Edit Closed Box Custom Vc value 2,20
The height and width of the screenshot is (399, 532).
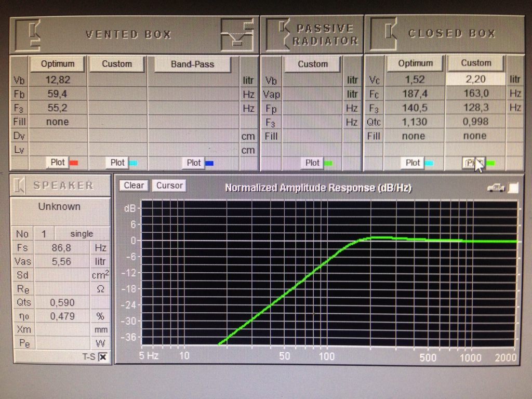click(x=475, y=79)
